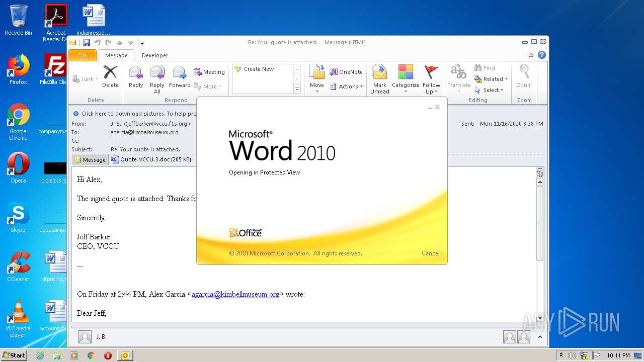Click Mark Unread envelope icon
This screenshot has height=362, width=644.
coord(379,79)
